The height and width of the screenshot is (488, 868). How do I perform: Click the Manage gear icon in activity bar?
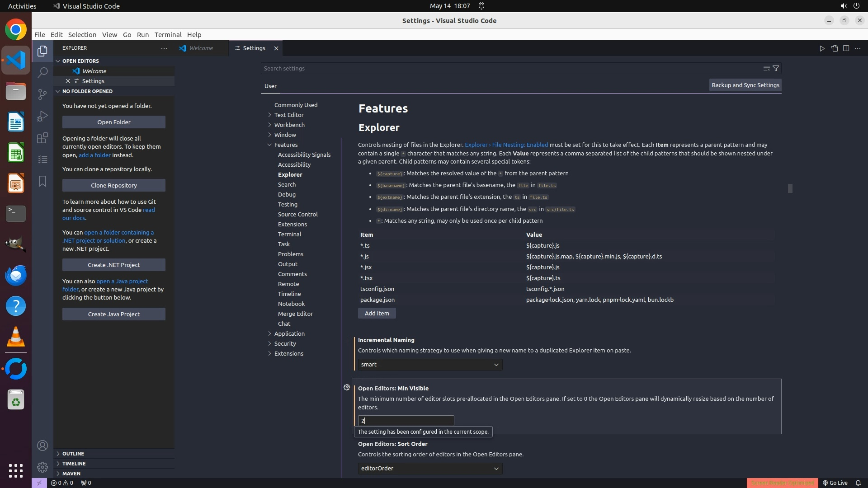pos(42,467)
